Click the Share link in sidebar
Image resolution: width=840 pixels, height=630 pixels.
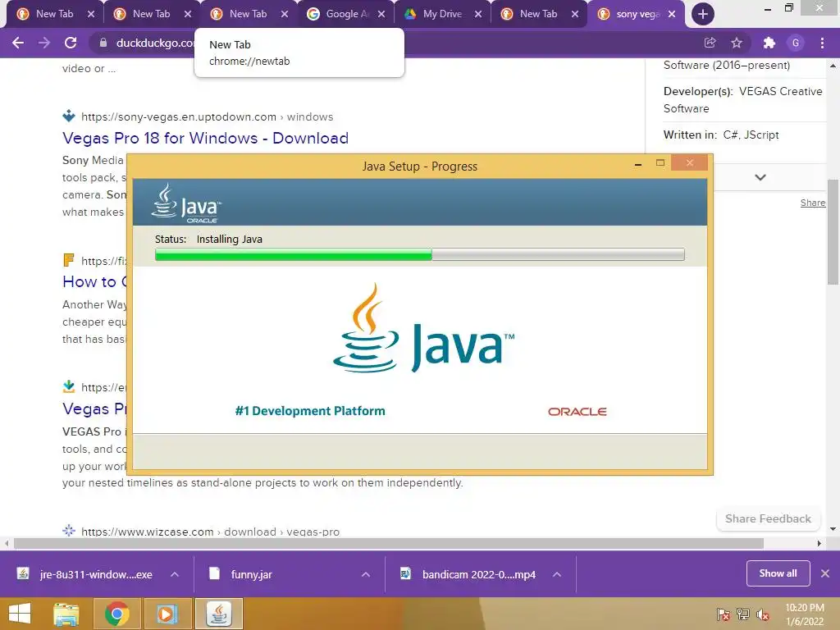click(813, 203)
